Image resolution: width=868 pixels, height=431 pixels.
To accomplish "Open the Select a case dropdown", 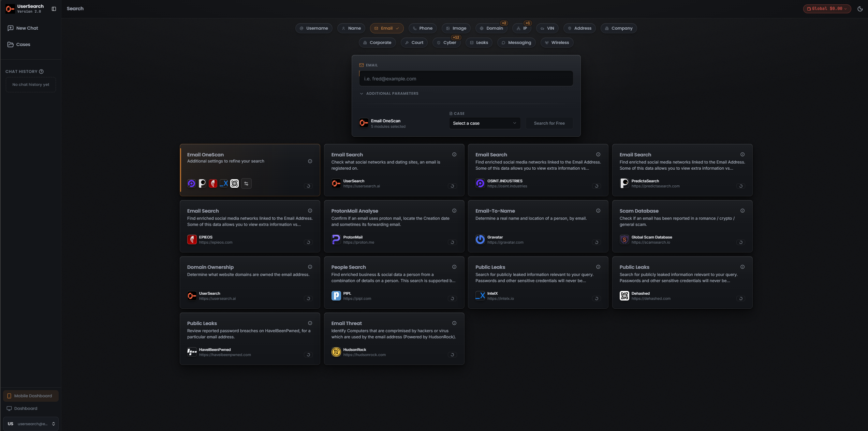I will [485, 123].
